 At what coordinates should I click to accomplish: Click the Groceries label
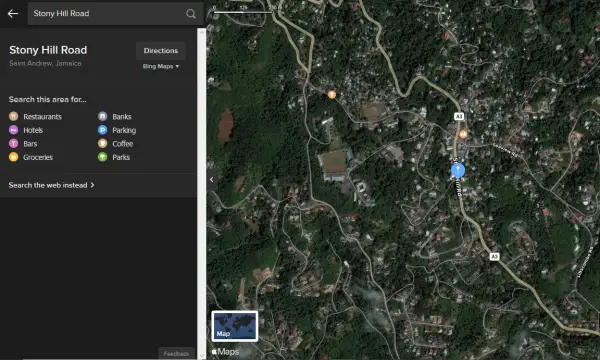click(x=38, y=157)
